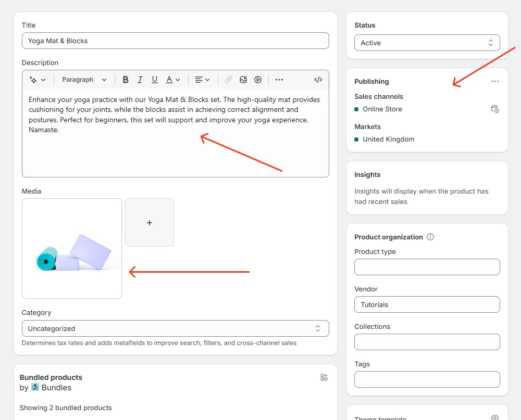The height and width of the screenshot is (420, 521).
Task: Show HTML code view of description
Action: tap(318, 80)
